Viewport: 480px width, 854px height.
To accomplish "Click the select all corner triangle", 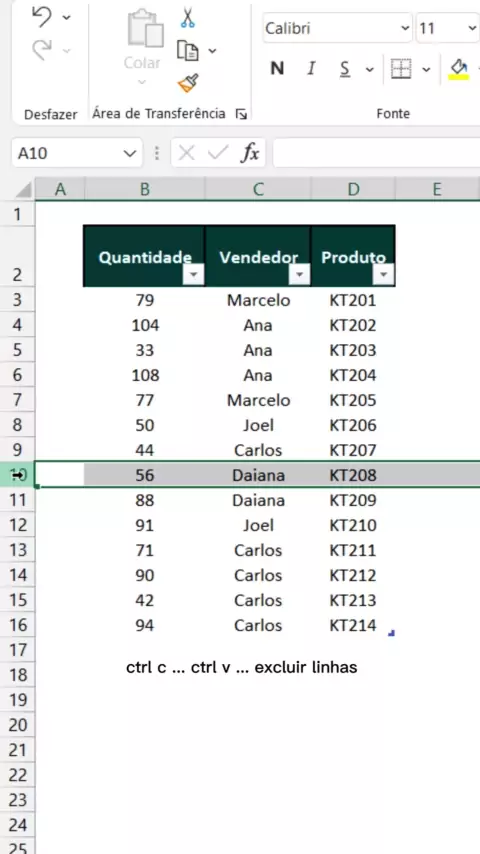I will pos(23,190).
